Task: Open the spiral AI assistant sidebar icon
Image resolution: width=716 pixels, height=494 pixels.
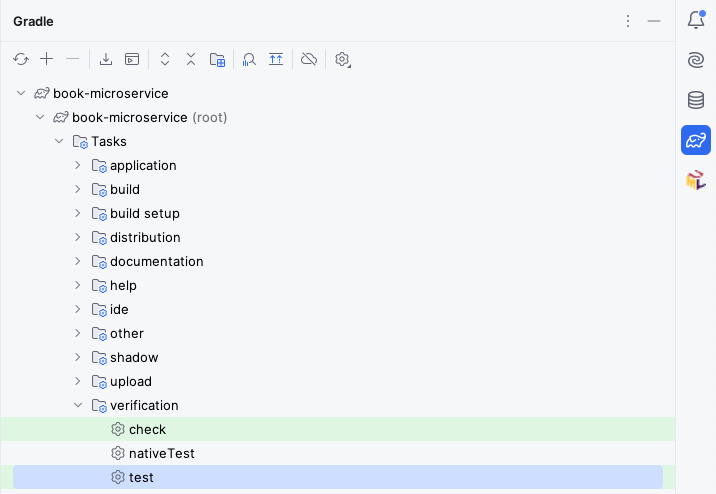Action: tap(696, 60)
